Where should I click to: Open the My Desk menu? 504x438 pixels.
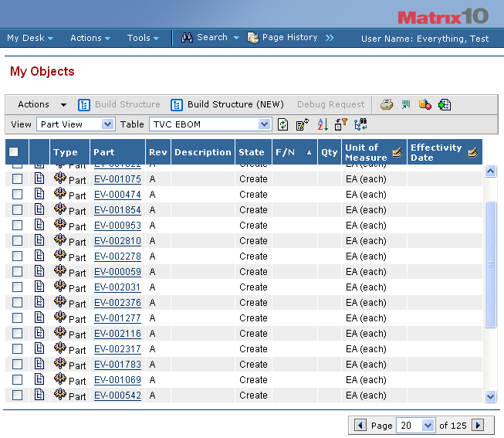click(30, 38)
